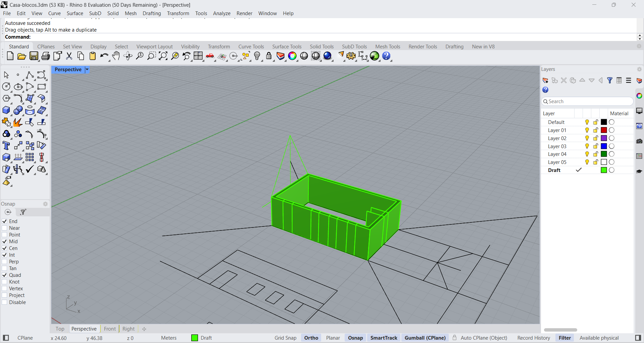
Task: Open the Perspective viewport dropdown arrow
Action: click(x=87, y=70)
